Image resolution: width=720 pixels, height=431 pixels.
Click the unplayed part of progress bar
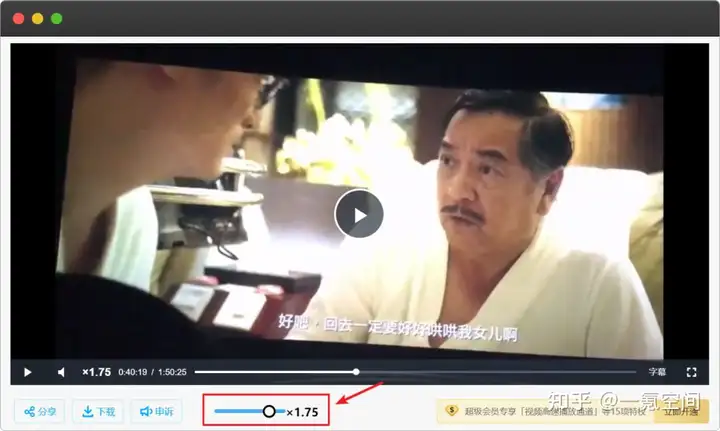[x=498, y=372]
